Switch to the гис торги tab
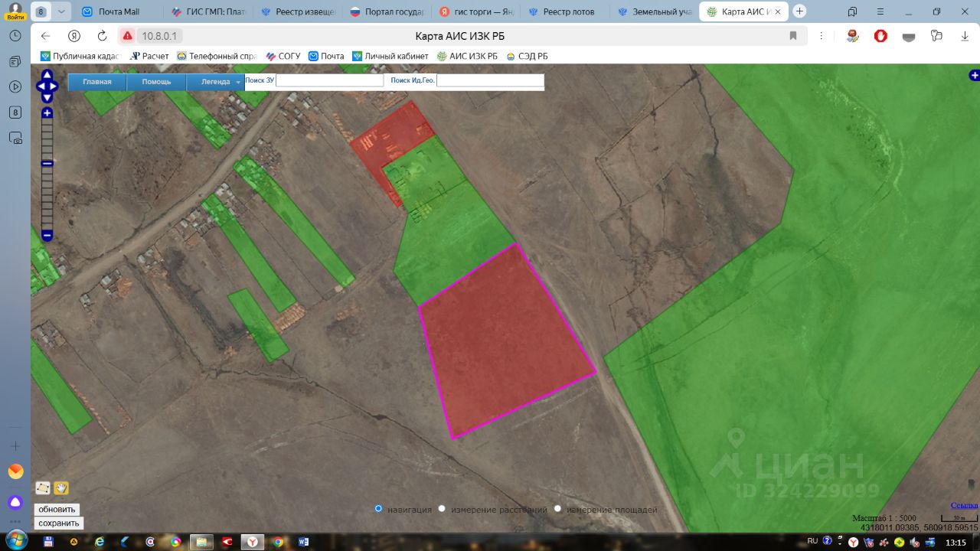980x551 pixels. click(477, 11)
